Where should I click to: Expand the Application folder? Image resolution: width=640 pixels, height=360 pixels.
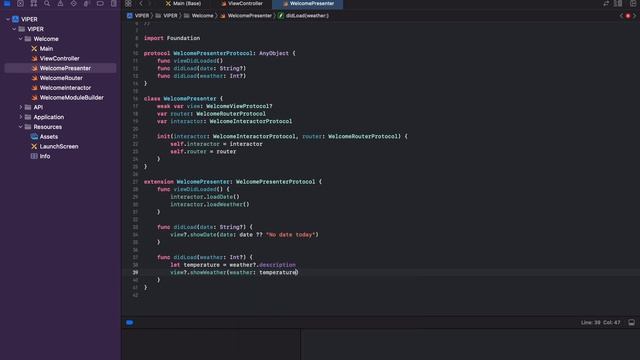[21, 117]
